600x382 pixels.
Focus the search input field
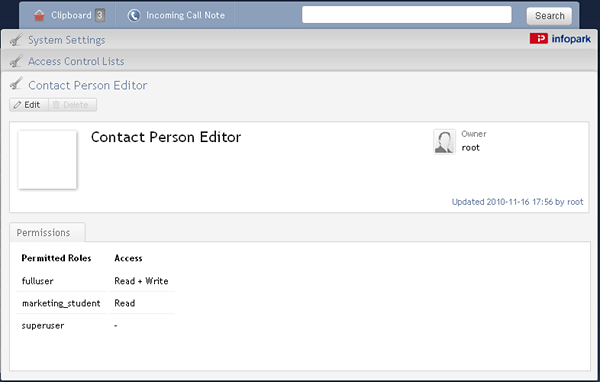406,15
